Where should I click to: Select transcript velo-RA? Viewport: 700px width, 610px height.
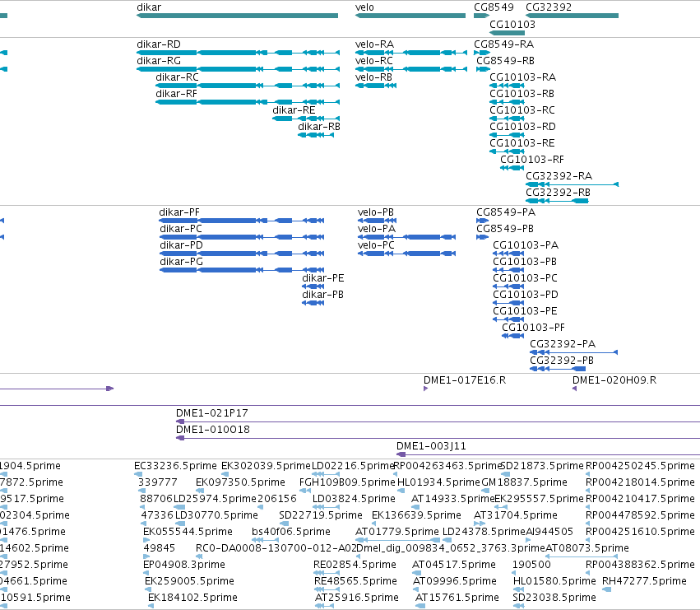pyautogui.click(x=374, y=44)
